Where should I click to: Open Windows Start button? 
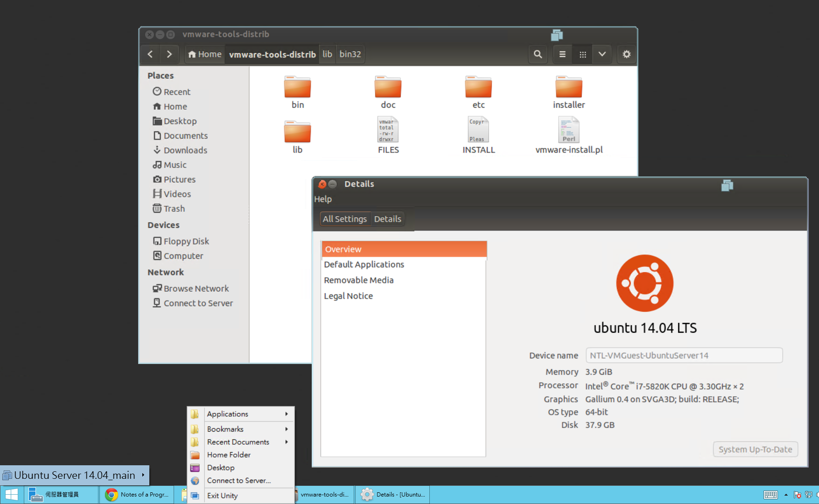click(12, 495)
